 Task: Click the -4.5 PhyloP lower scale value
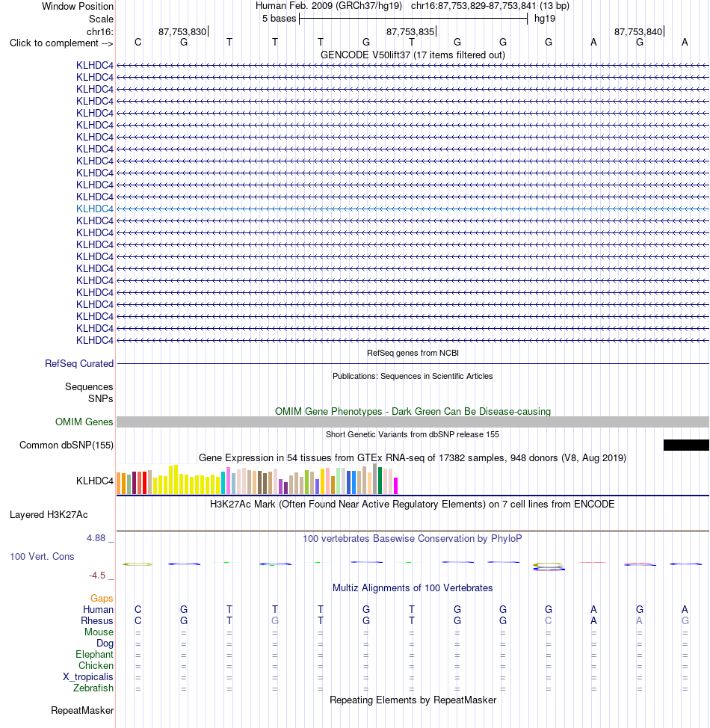coord(97,576)
